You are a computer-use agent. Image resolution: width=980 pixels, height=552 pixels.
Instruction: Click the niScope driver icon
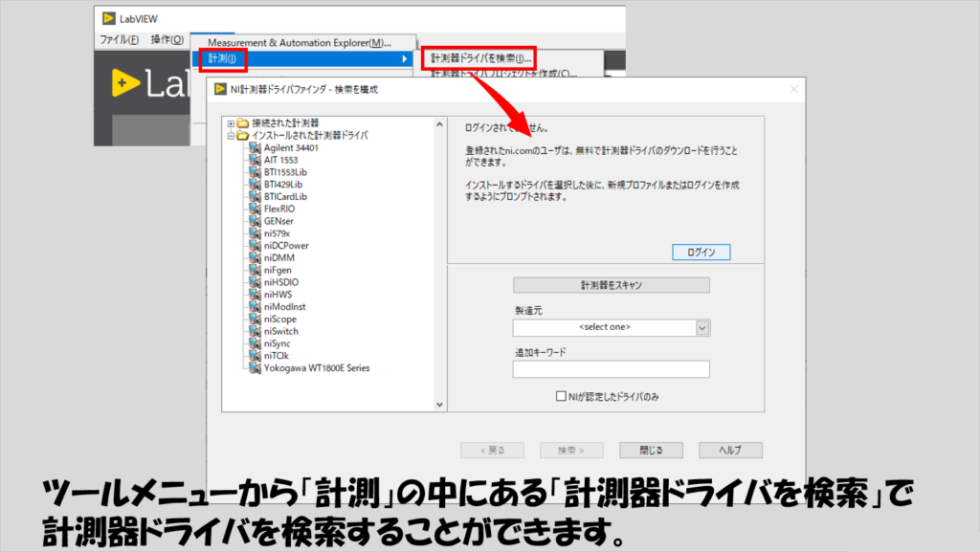255,320
